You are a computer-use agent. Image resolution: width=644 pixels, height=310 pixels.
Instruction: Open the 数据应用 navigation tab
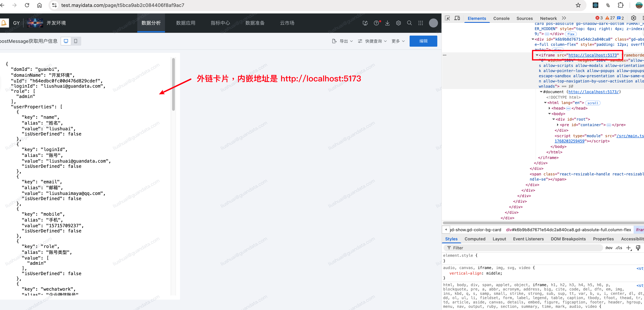(185, 23)
